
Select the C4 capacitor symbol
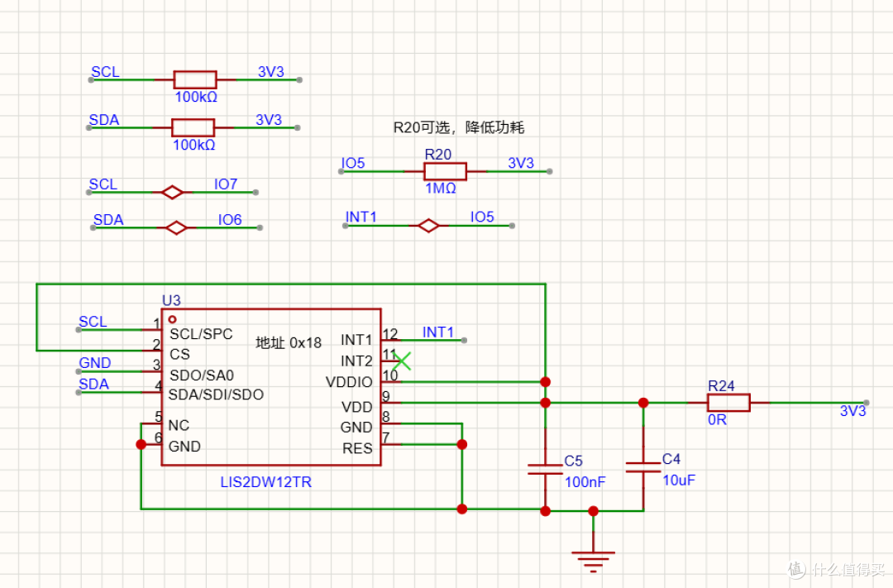643,467
